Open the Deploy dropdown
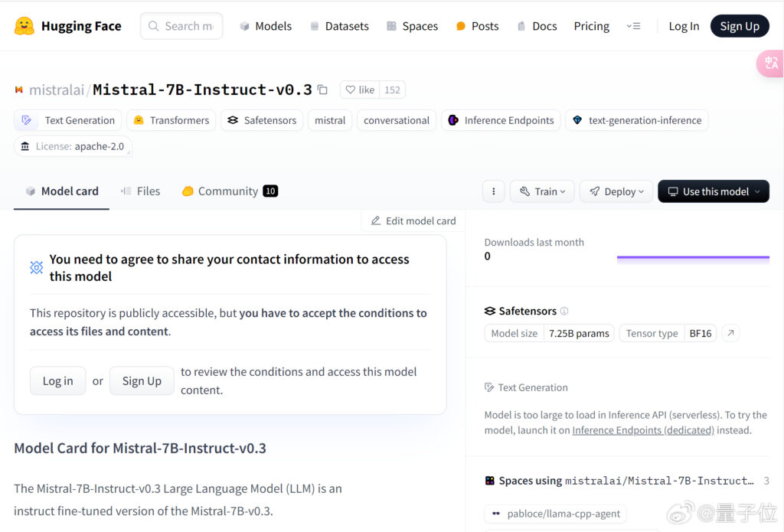784x532 pixels. coord(616,191)
